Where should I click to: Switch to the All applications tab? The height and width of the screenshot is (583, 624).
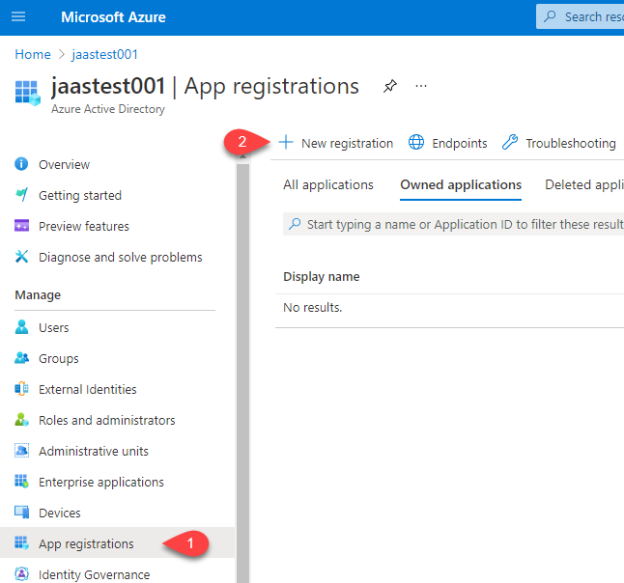pyautogui.click(x=328, y=185)
